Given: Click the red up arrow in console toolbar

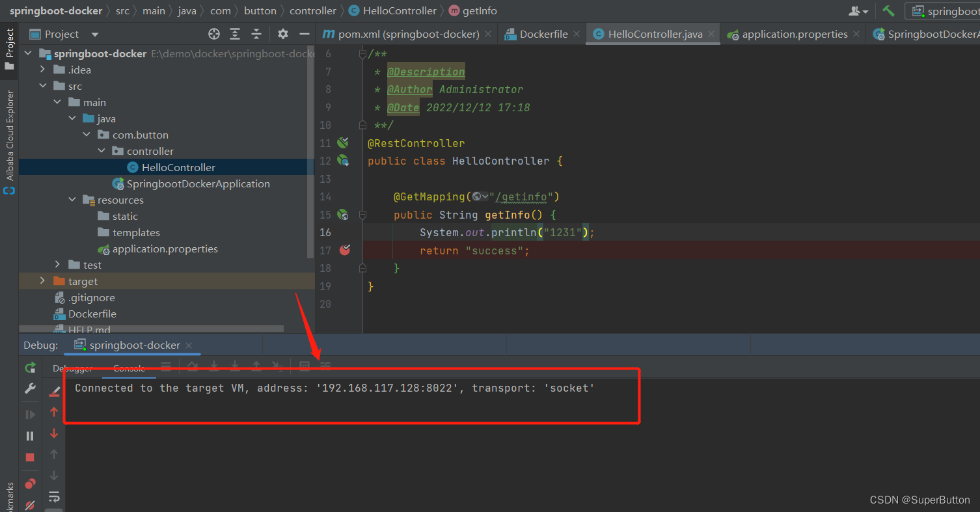Looking at the screenshot, I should click(54, 412).
